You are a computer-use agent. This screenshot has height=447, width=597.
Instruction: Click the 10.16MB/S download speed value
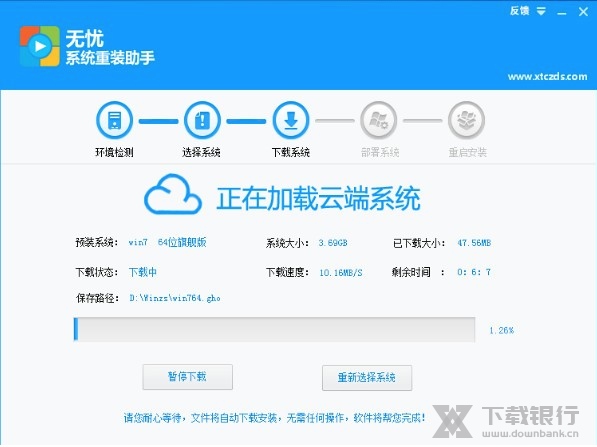(341, 273)
